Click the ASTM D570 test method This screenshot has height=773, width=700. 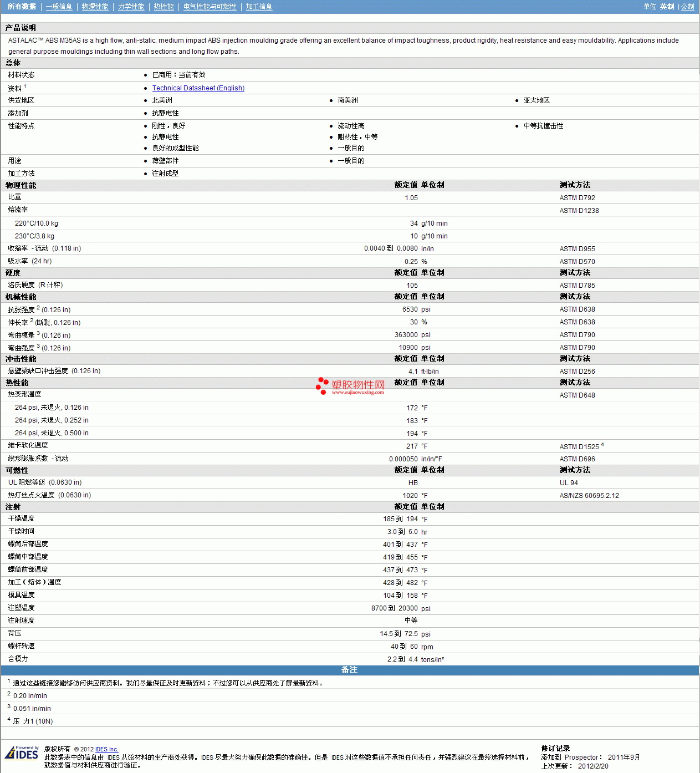coord(578,262)
